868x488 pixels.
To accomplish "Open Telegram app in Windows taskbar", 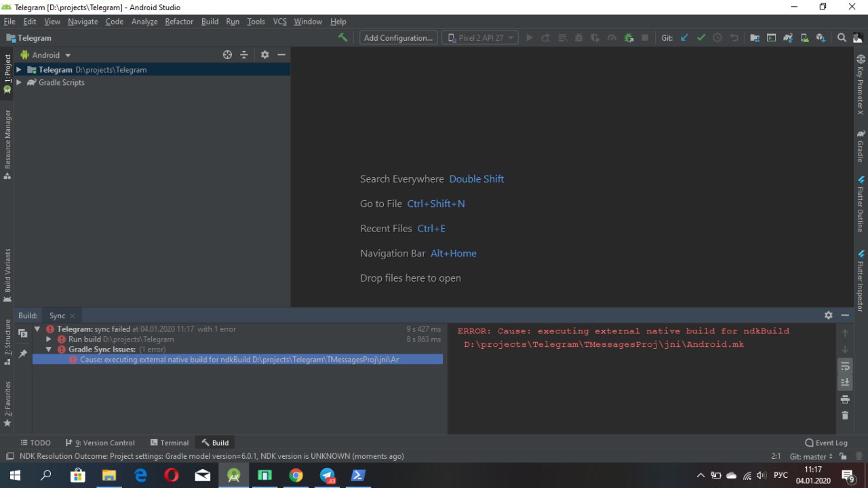I will coord(328,476).
